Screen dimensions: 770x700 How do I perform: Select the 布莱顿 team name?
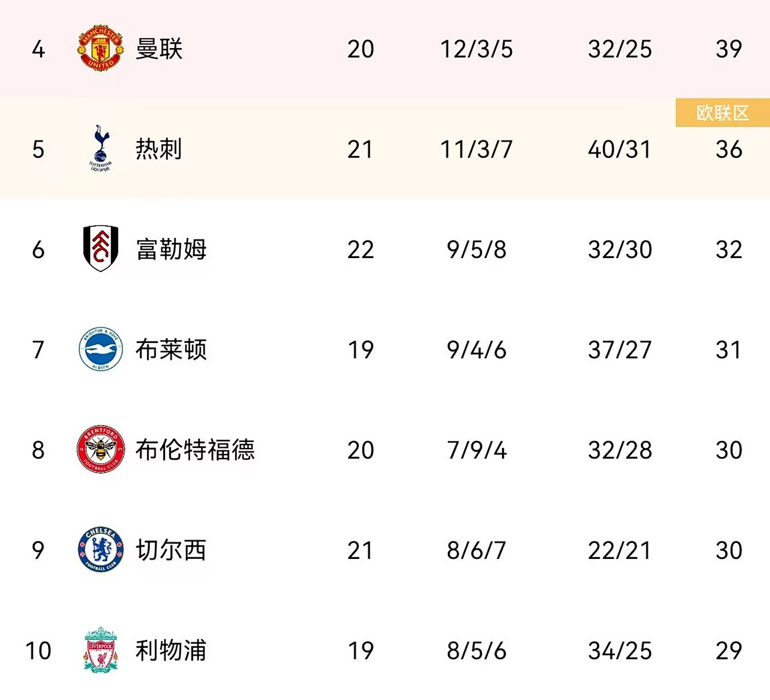click(x=171, y=349)
